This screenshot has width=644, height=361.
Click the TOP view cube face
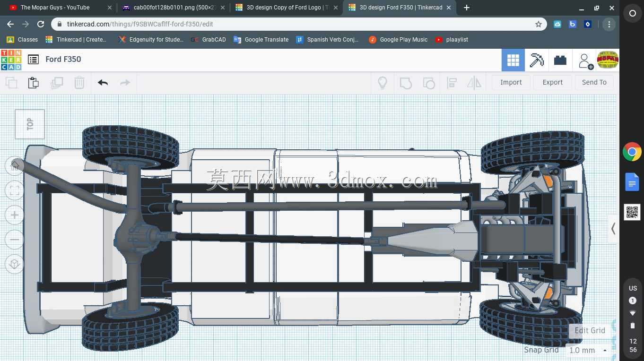(x=30, y=124)
